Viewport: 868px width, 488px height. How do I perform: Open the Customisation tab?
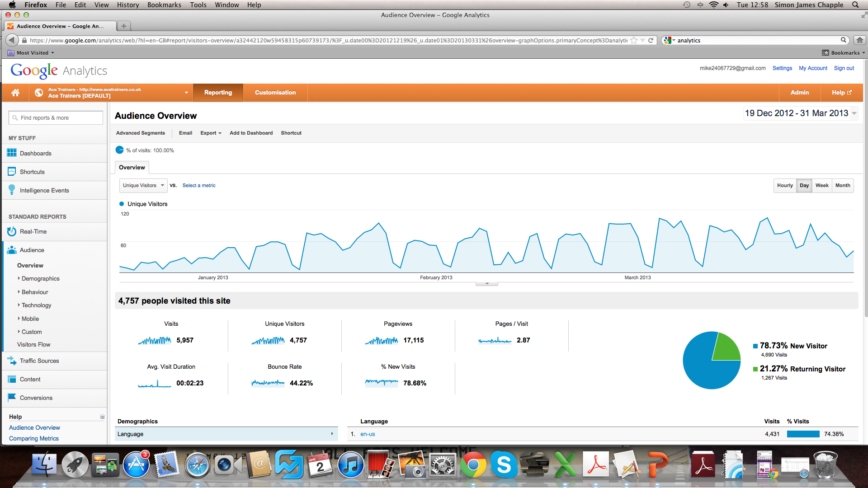[275, 93]
